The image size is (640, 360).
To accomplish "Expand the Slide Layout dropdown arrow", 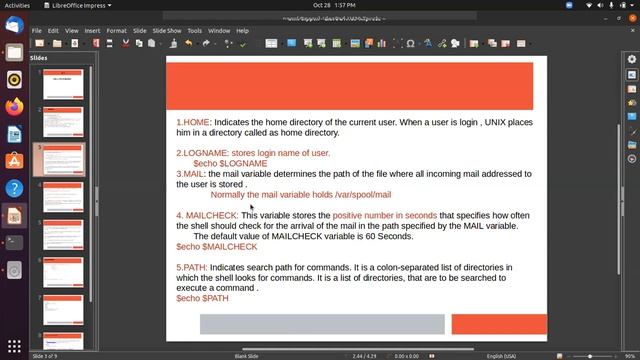I will tap(530, 44).
